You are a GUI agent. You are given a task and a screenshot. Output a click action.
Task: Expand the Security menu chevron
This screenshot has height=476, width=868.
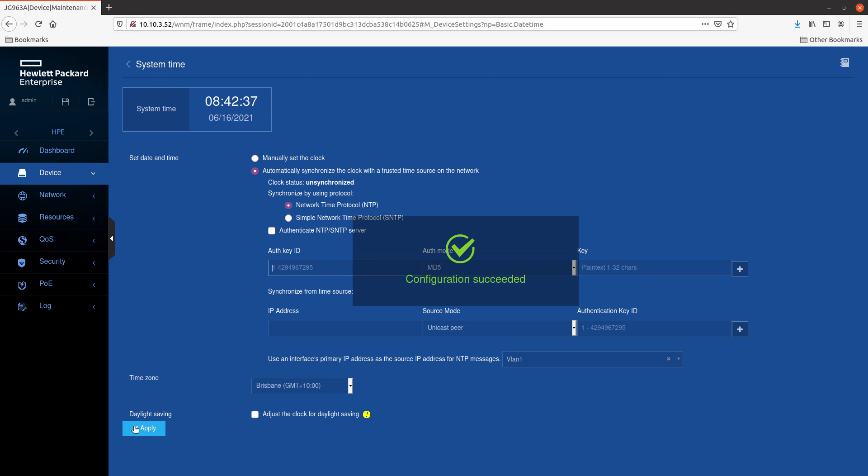94,262
